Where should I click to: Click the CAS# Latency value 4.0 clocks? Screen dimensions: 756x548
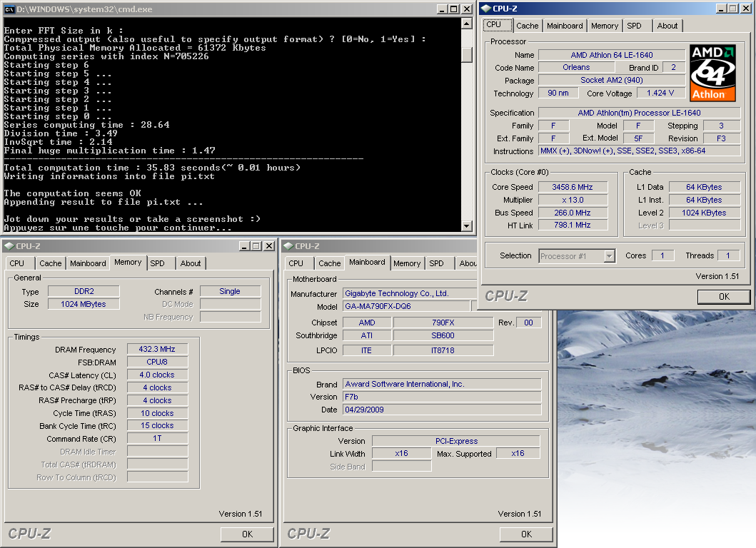[157, 375]
